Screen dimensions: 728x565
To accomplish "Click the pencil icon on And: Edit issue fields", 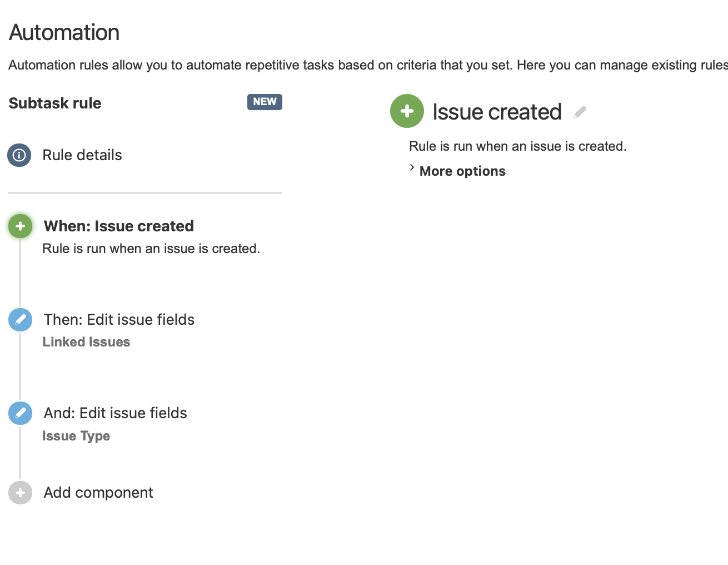I will pyautogui.click(x=20, y=413).
